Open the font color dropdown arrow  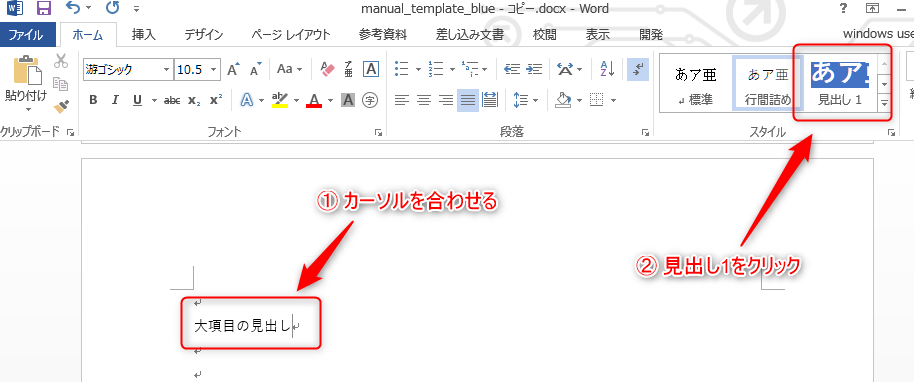[331, 100]
